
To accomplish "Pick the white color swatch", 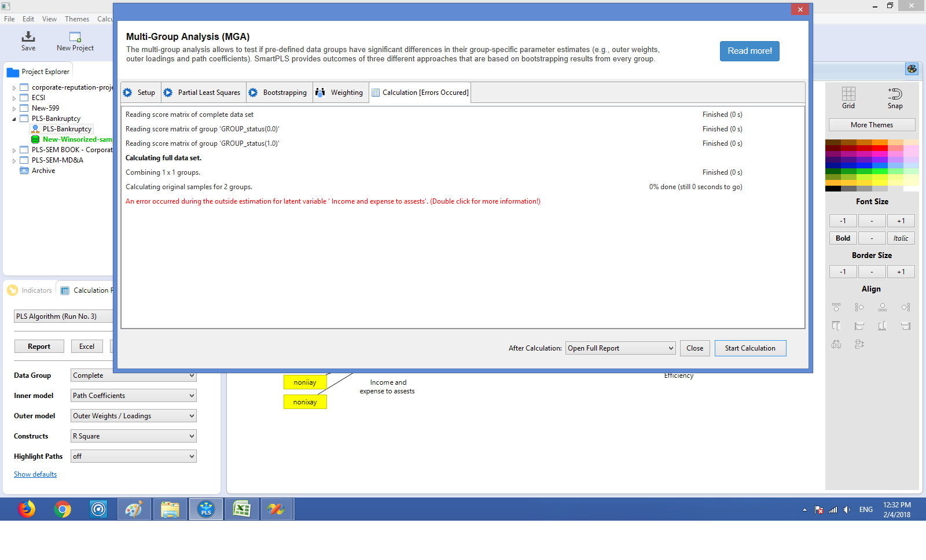I will tap(911, 189).
